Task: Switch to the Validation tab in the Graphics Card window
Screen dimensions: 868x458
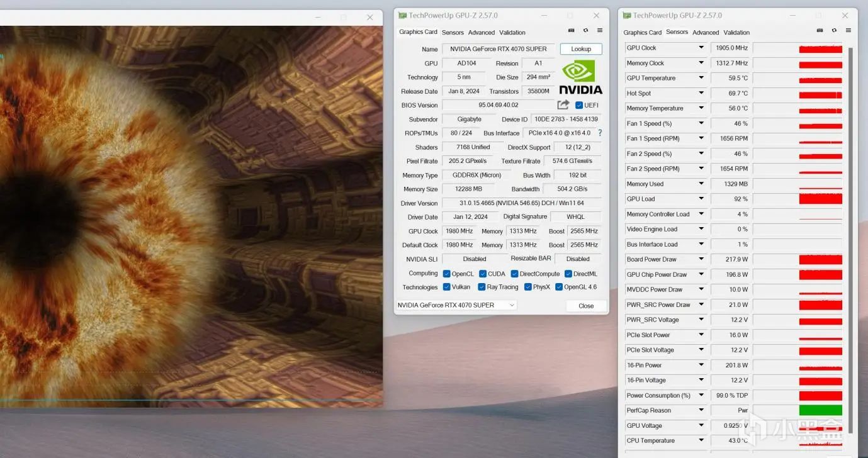Action: (512, 33)
